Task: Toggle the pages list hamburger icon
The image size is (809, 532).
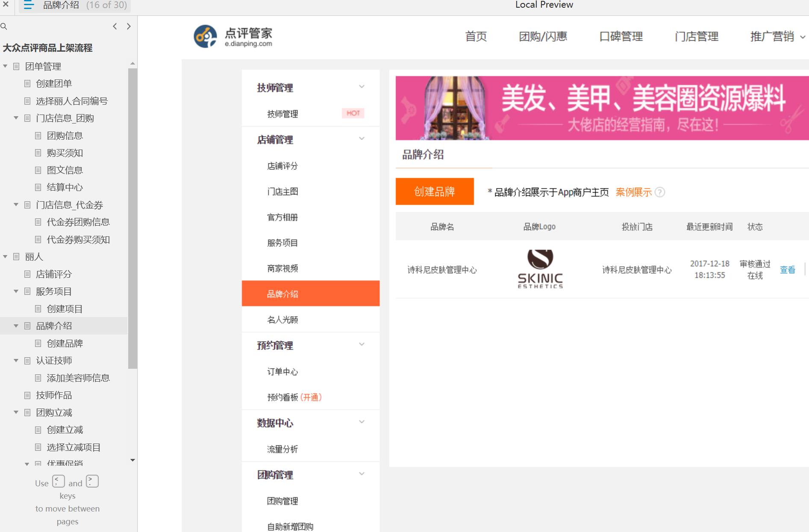Action: (x=29, y=5)
